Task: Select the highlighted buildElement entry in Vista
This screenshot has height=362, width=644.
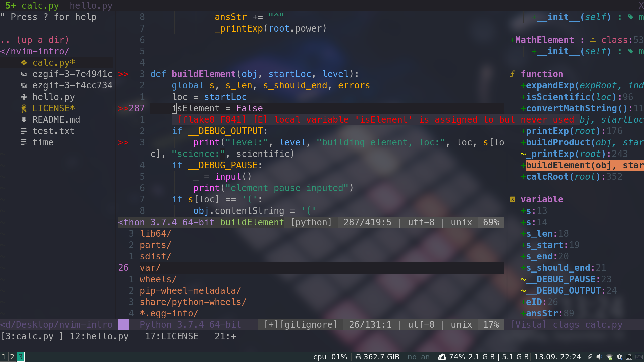Action: pos(585,165)
